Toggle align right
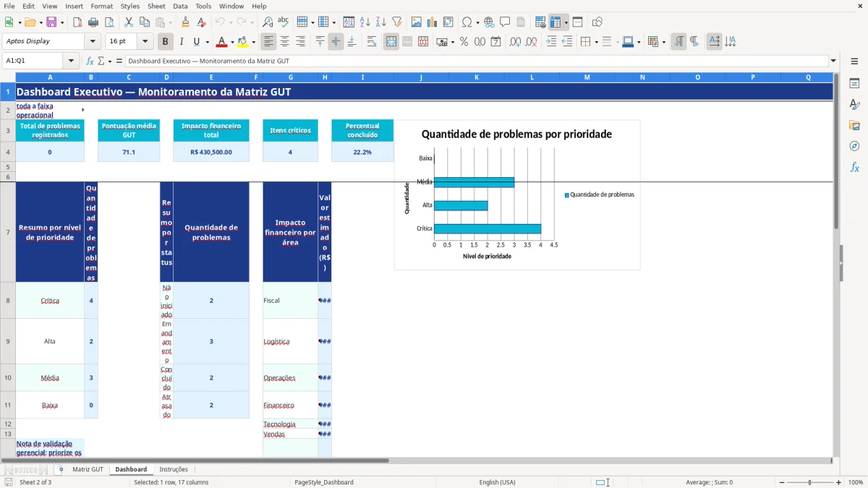The image size is (868, 488). click(x=300, y=42)
